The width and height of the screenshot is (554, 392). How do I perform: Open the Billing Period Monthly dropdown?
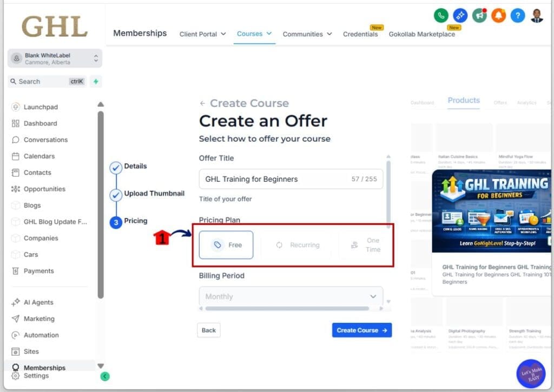click(x=291, y=296)
